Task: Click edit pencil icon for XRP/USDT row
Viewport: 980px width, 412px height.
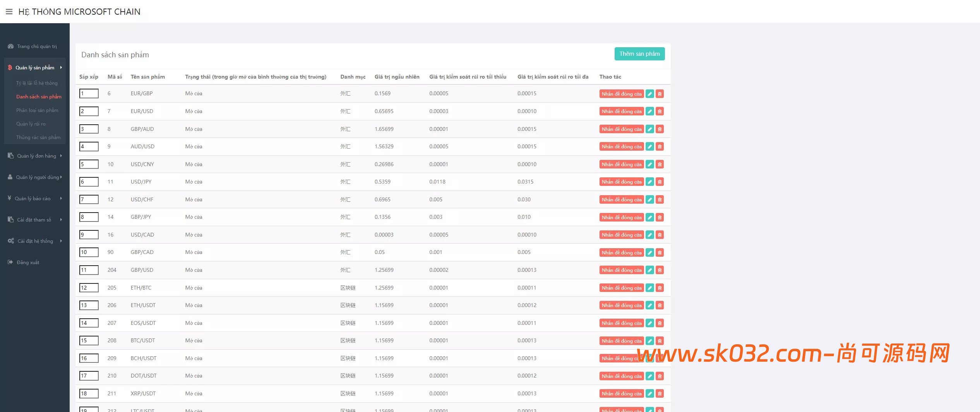Action: [x=650, y=394]
